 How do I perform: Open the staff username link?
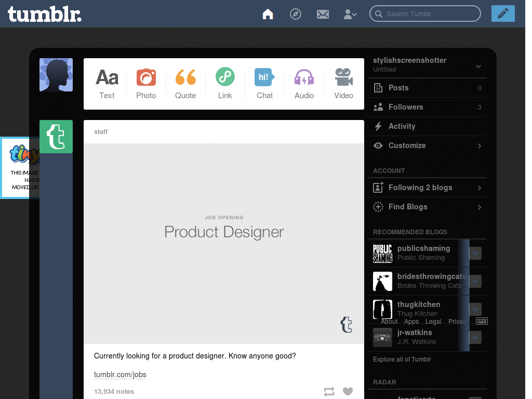(101, 131)
